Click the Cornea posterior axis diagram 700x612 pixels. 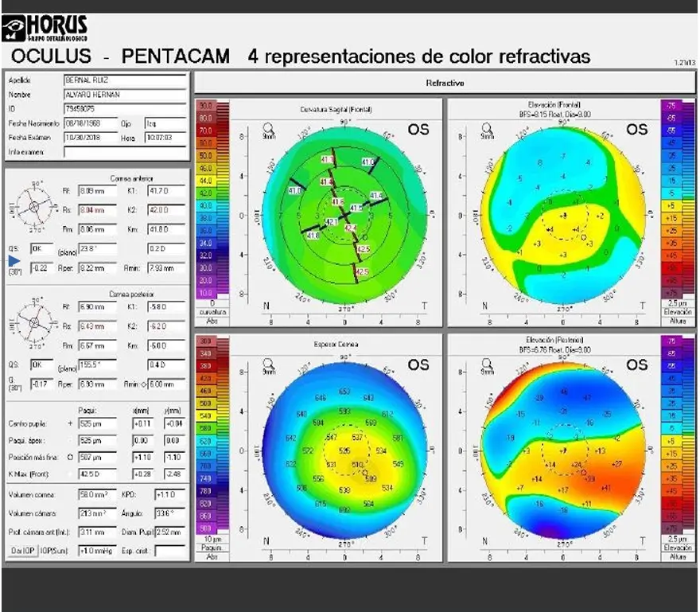(33, 326)
